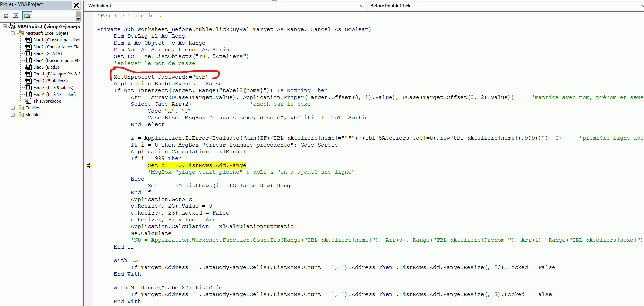Click the ThisWorkbook Excel icon

(28, 101)
